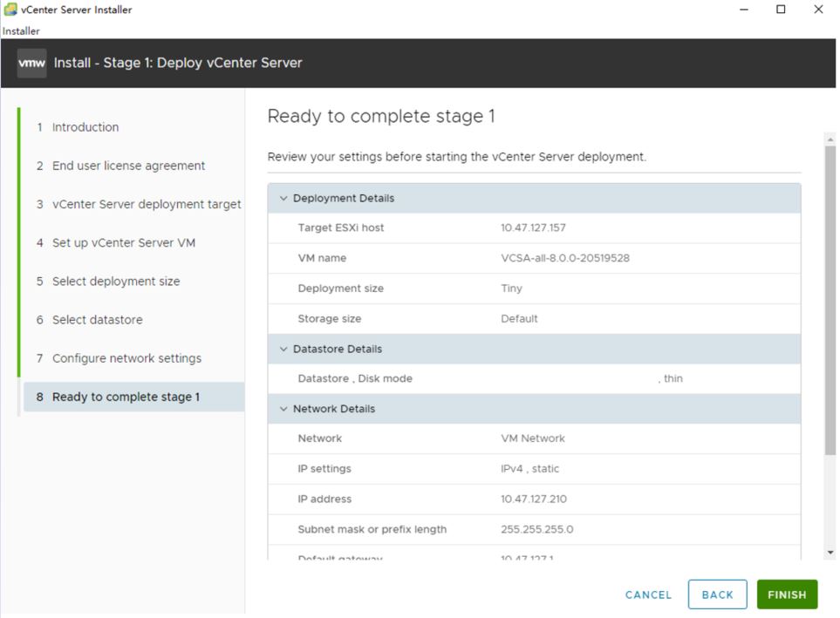Viewport: 840px width, 618px height.
Task: Click the FINISH button
Action: point(787,594)
